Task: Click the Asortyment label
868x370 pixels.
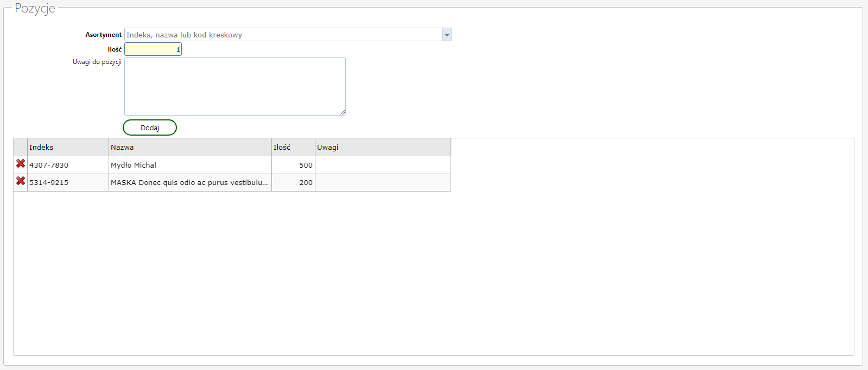Action: 103,35
